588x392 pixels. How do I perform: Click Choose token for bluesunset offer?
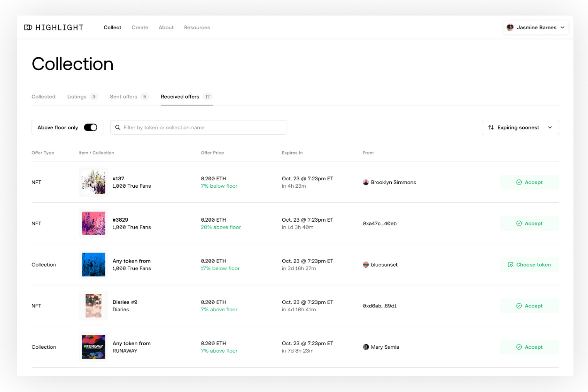coord(529,265)
